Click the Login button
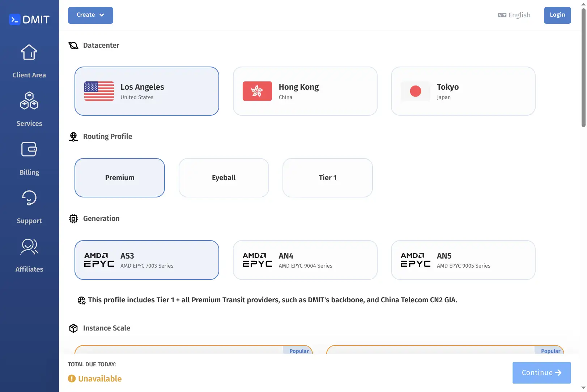The width and height of the screenshot is (587, 392). (x=557, y=15)
